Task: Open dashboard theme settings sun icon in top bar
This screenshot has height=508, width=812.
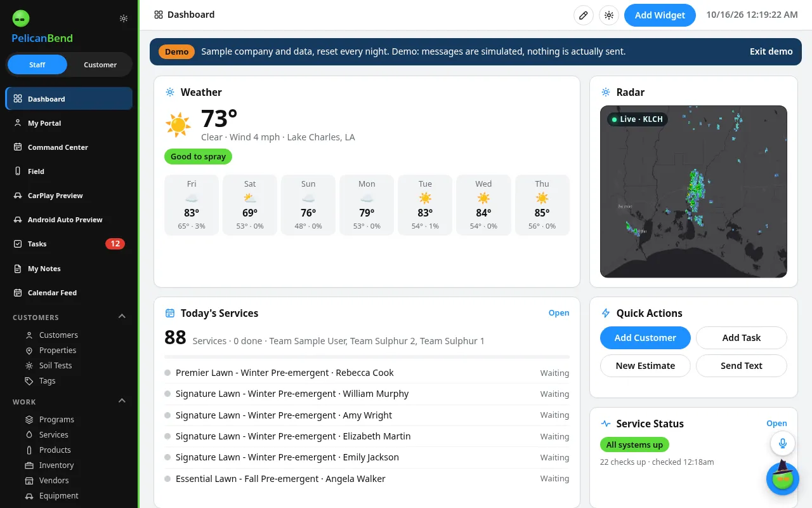Action: 609,15
